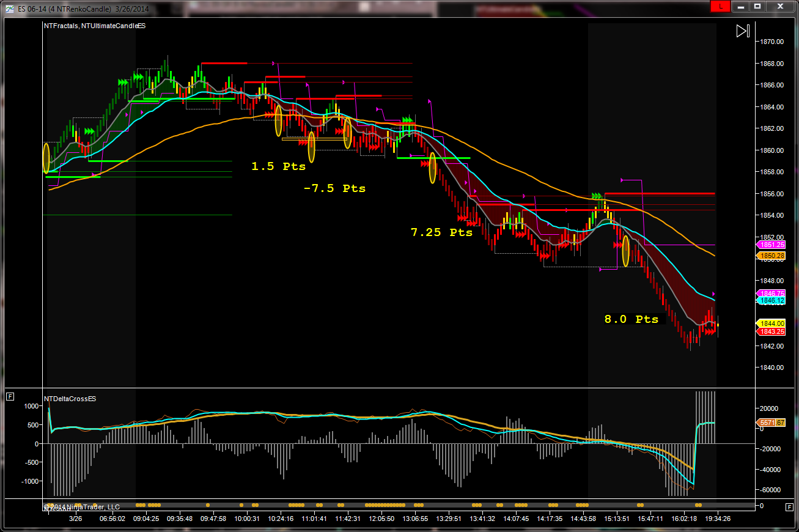
Task: Select the "-7.5 Pts" text annotation
Action: coord(334,188)
